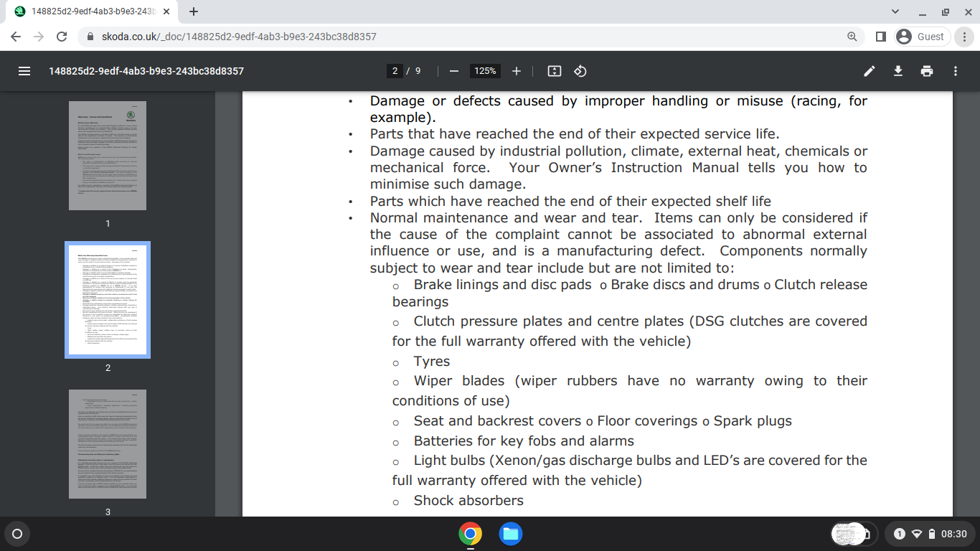Image resolution: width=980 pixels, height=551 pixels.
Task: Rotate the document counterclockwise
Action: (x=580, y=71)
